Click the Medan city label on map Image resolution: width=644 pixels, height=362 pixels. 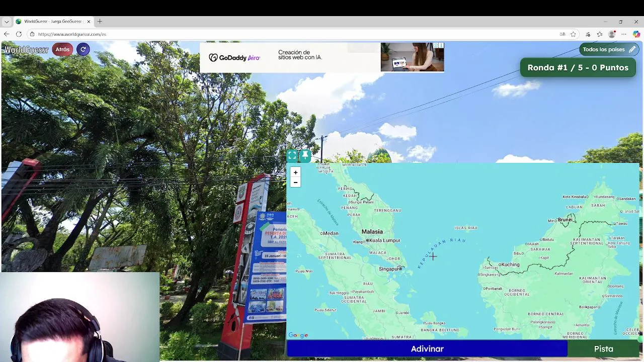pos(331,233)
